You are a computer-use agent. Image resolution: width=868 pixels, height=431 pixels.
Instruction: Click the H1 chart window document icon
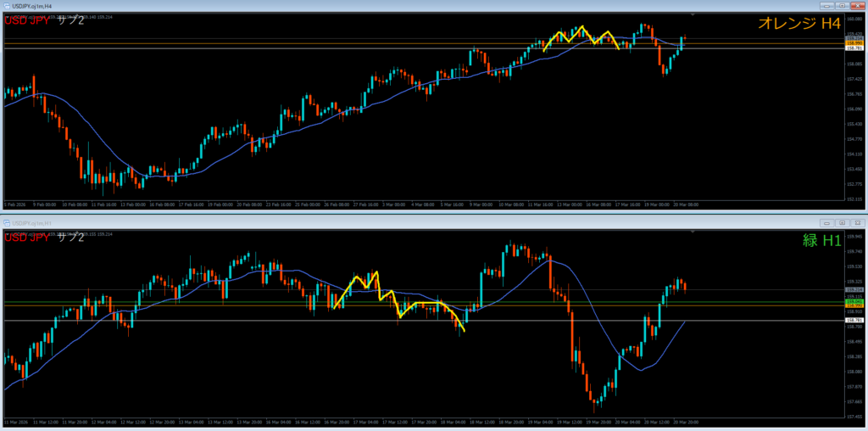click(x=5, y=222)
